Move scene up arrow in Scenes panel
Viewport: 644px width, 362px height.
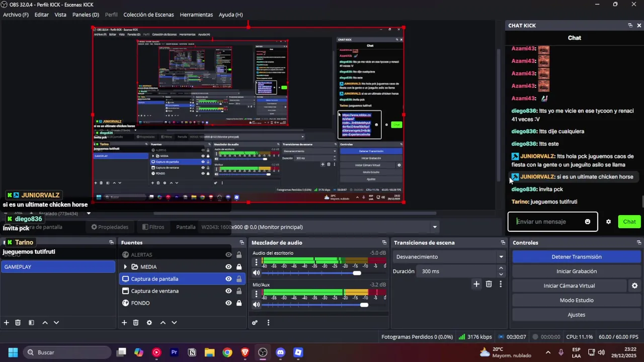coord(45,323)
